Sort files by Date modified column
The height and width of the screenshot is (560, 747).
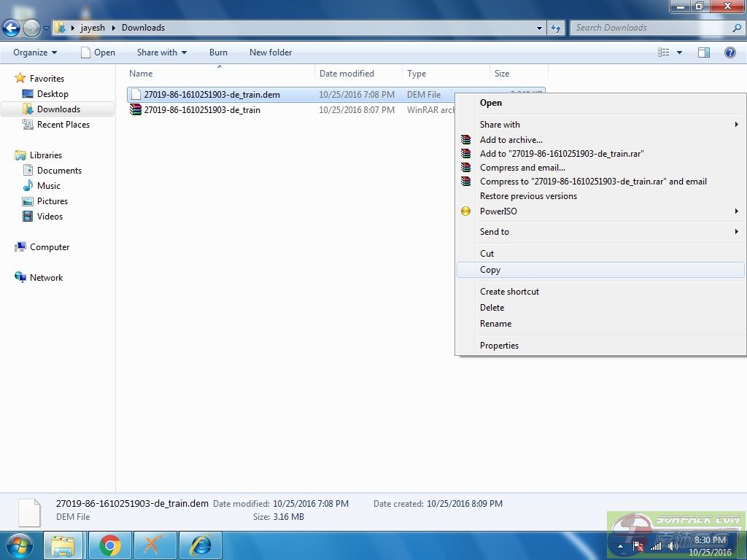click(347, 74)
